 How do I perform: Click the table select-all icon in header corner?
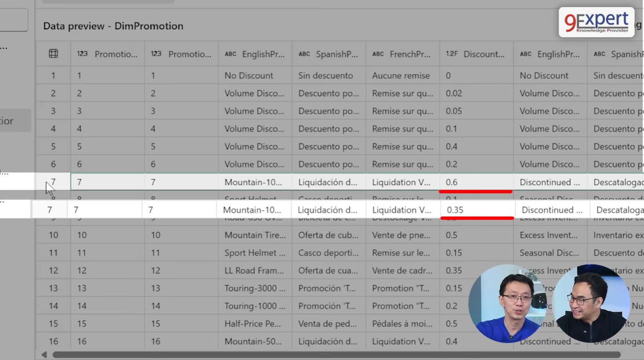coord(53,53)
